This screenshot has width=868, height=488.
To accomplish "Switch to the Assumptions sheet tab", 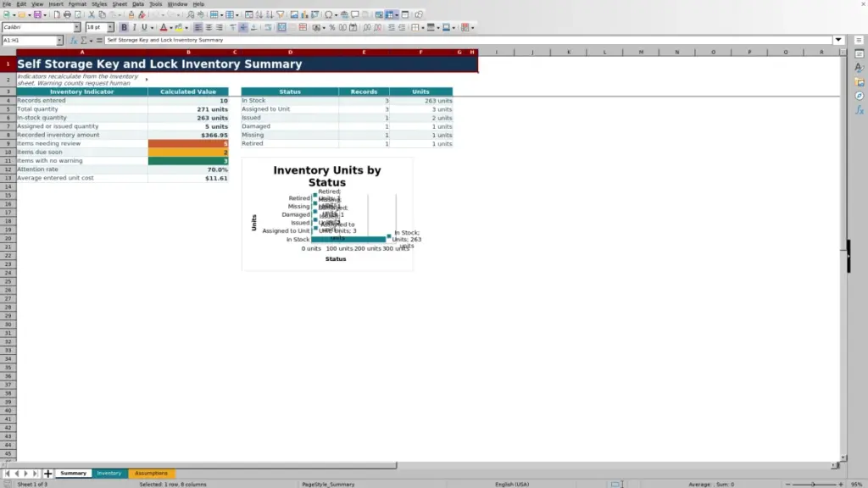I will pyautogui.click(x=151, y=474).
